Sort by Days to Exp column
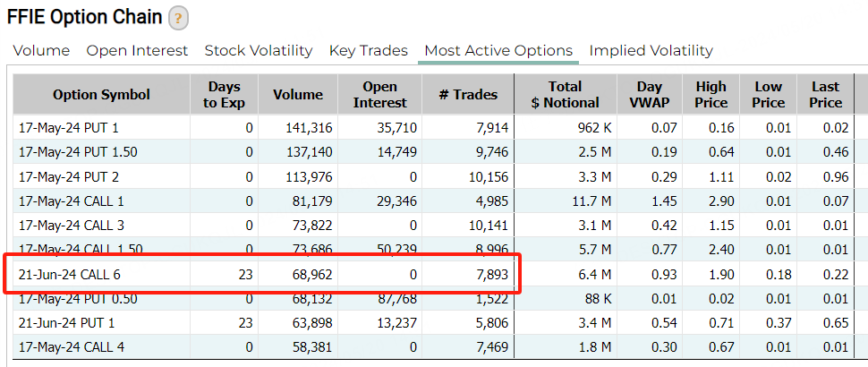Image resolution: width=868 pixels, height=367 pixels. click(224, 95)
